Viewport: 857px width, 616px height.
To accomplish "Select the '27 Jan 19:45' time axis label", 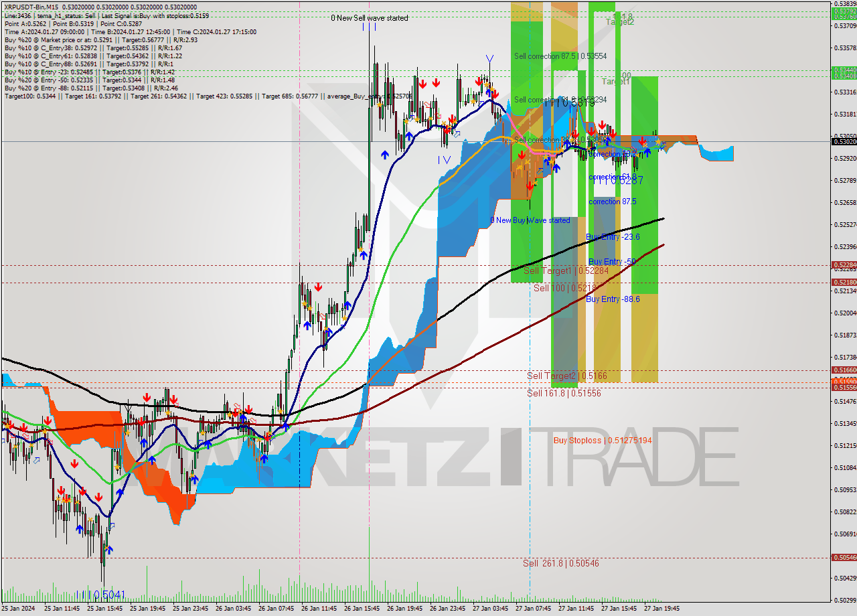I will tap(662, 609).
